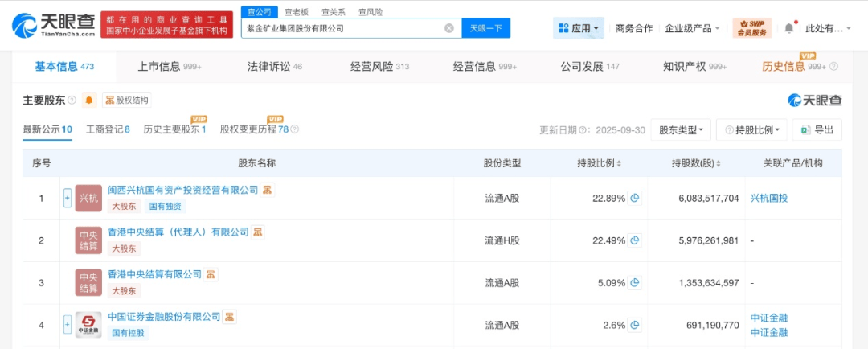Switch to the 法律诉讼 tab
Image resolution: width=868 pixels, height=349 pixels.
tap(274, 67)
